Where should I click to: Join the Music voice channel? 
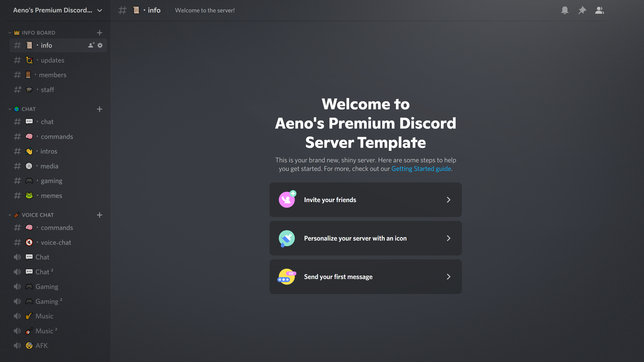[44, 316]
